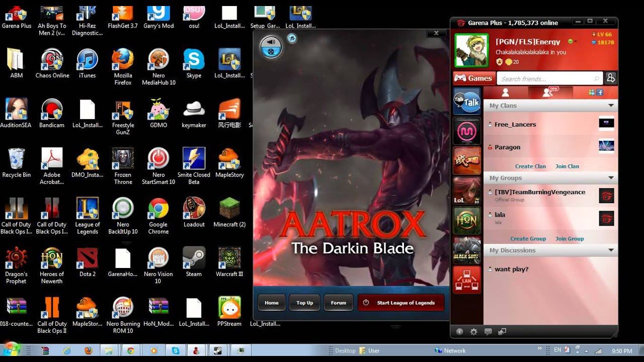Click the MSN icon next to Facebook
This screenshot has height=362, width=644.
[592, 93]
